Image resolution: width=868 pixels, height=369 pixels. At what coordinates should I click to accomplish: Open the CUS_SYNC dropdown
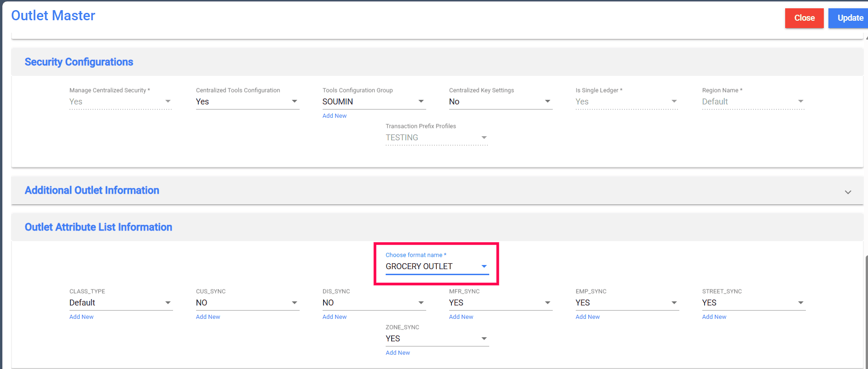tap(247, 303)
